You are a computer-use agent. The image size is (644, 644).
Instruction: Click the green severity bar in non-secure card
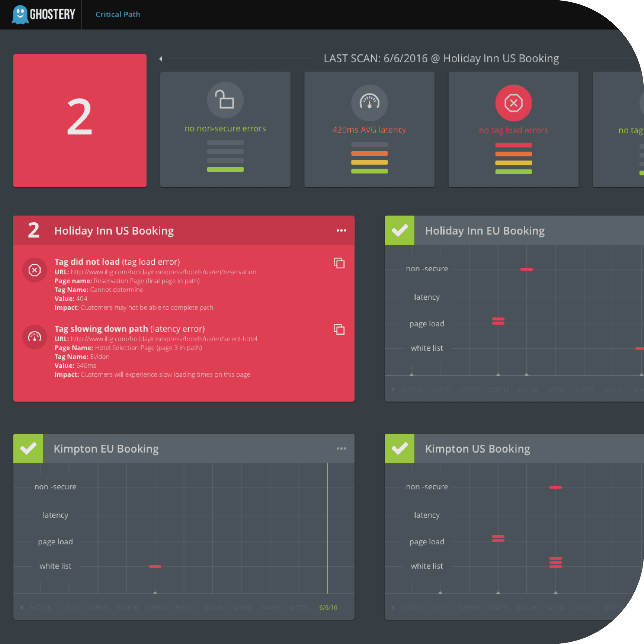[x=225, y=169]
